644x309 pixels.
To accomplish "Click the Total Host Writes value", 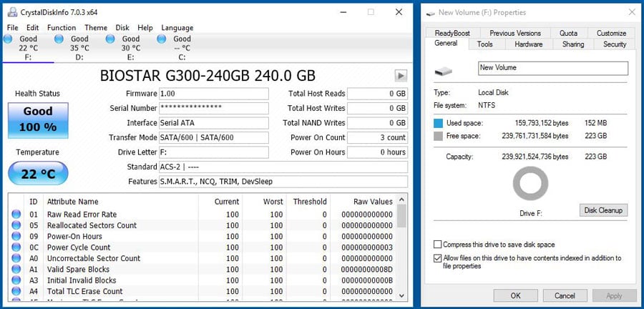I will pos(377,108).
